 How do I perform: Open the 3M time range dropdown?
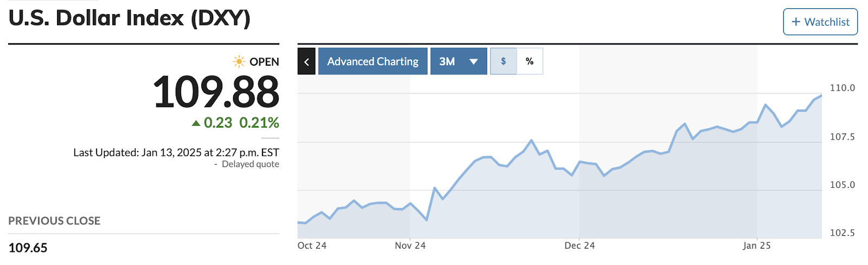(458, 61)
